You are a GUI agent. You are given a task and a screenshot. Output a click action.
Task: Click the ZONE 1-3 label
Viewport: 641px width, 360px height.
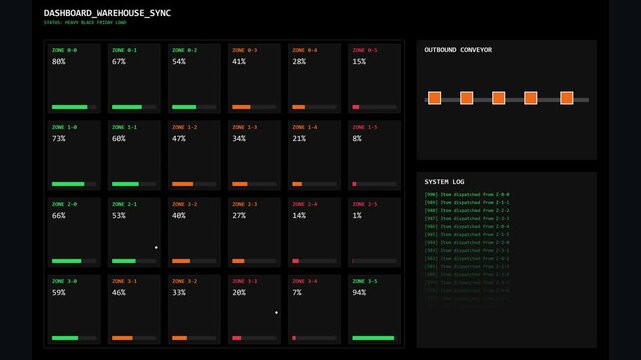pyautogui.click(x=244, y=127)
